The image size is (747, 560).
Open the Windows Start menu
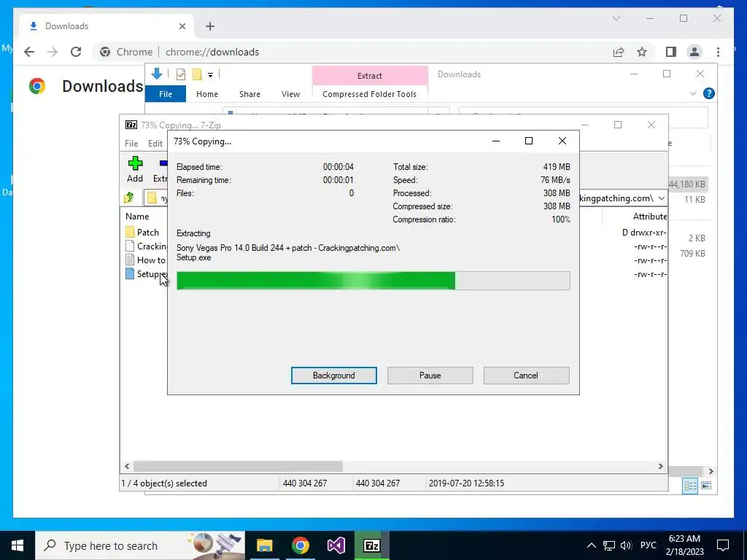18,545
